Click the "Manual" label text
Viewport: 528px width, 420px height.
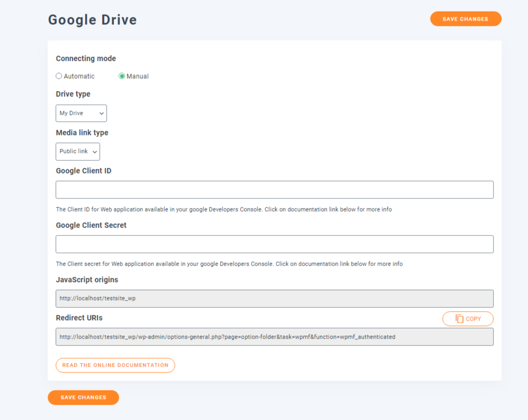pos(138,76)
